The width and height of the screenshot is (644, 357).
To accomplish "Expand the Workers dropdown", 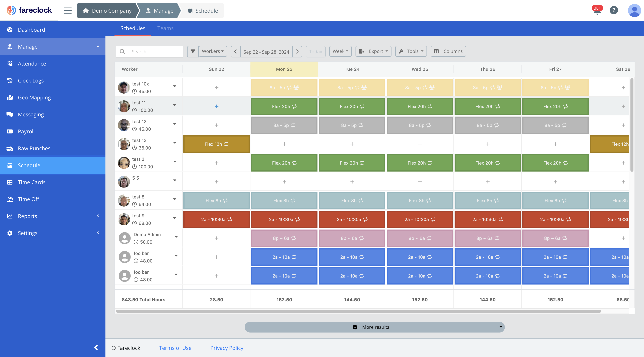I will coord(213,51).
